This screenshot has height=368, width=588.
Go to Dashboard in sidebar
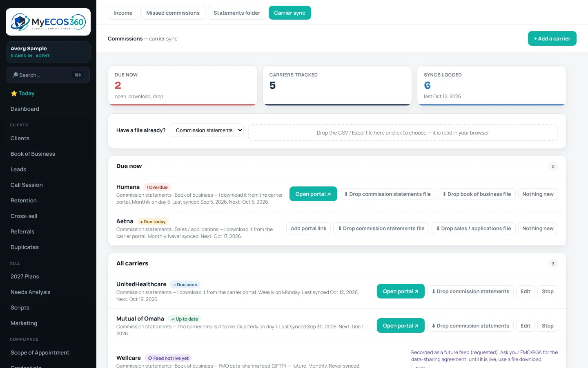[48, 109]
